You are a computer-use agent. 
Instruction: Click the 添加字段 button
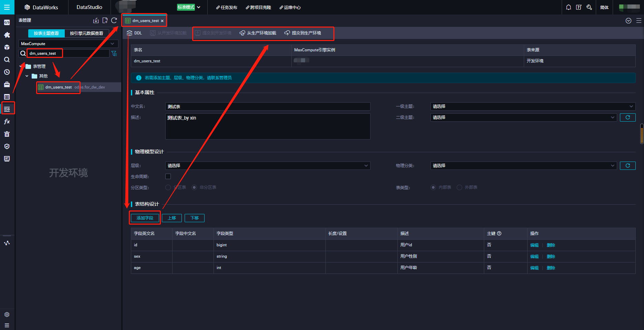pos(145,218)
